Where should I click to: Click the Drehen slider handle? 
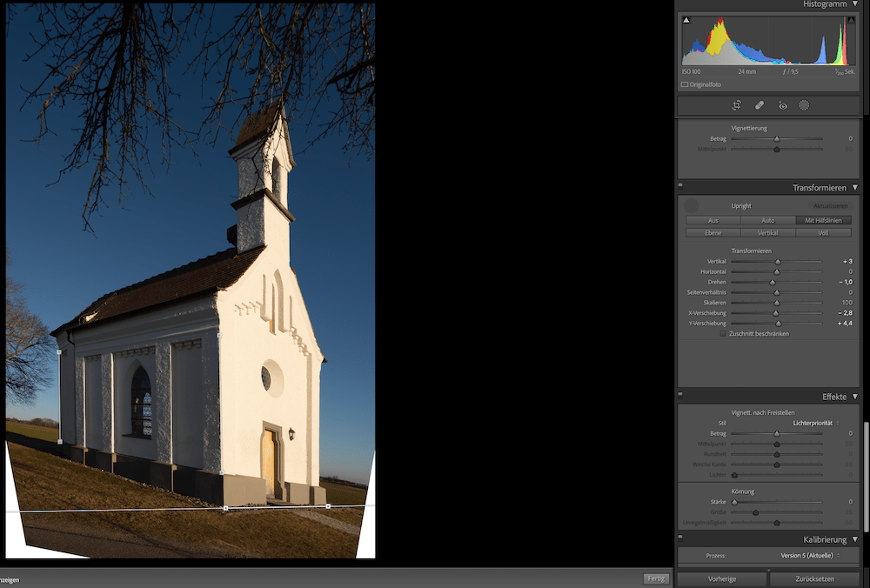[772, 282]
